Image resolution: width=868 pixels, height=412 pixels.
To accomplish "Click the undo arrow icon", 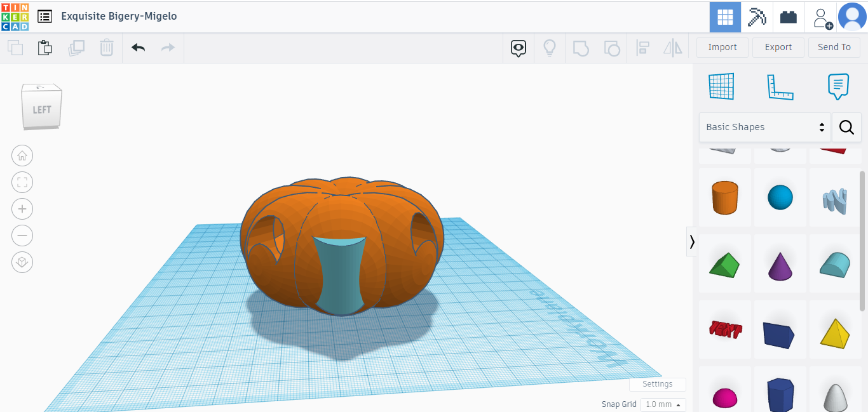I will click(138, 48).
